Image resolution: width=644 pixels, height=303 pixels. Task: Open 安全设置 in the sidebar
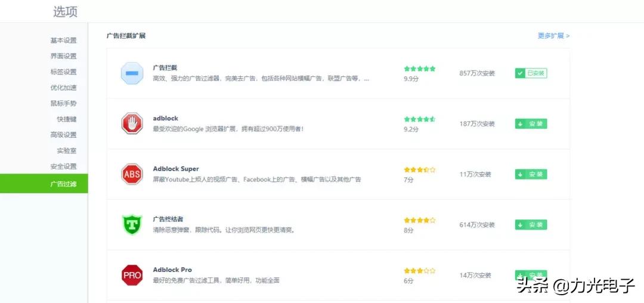[63, 166]
